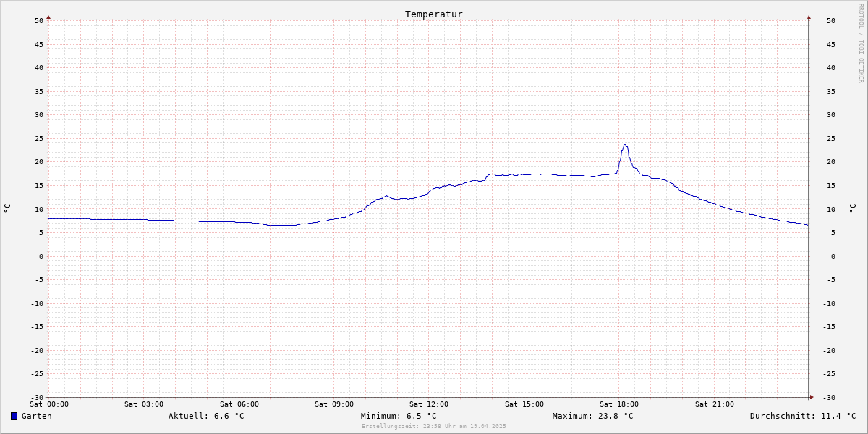
Task: Click the '-15' label on the left y-axis
Action: point(37,327)
